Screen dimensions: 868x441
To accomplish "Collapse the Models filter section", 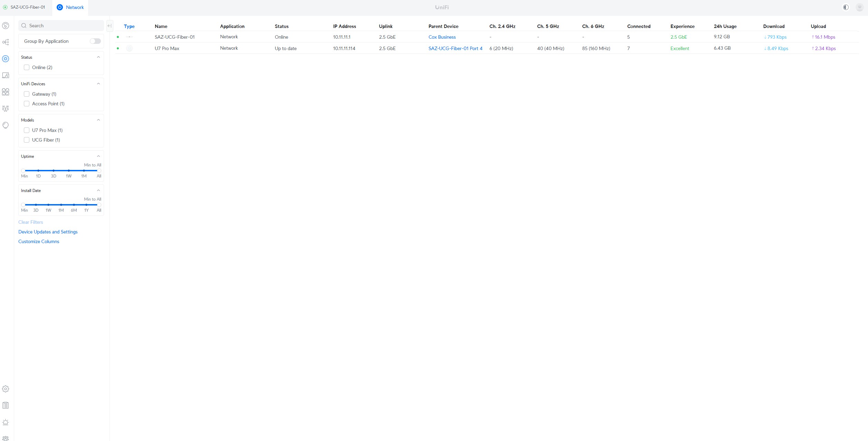I will click(x=98, y=120).
